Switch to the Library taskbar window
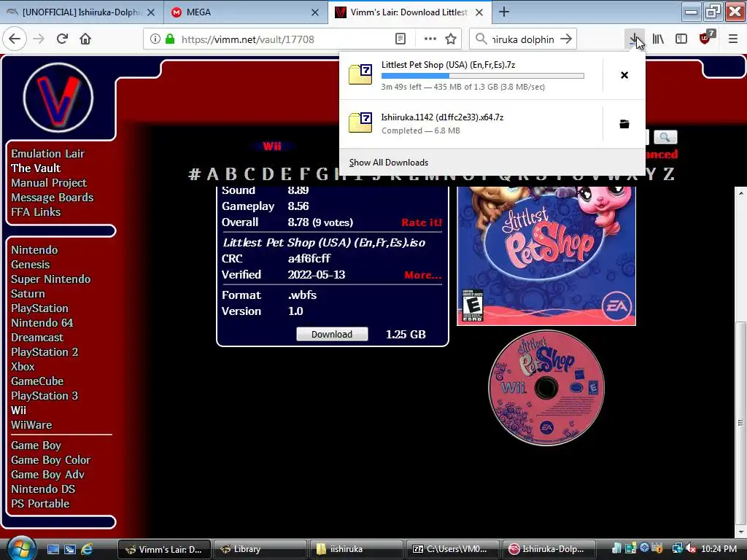The width and height of the screenshot is (747, 560). pos(260,549)
